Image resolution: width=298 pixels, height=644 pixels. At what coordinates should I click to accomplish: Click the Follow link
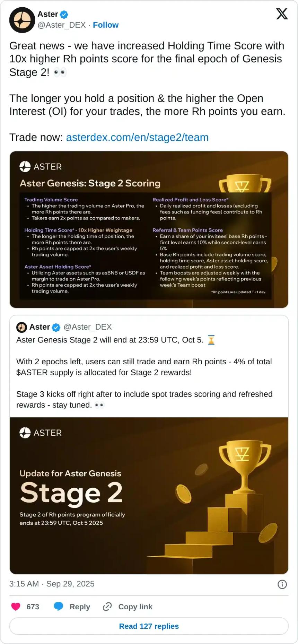(106, 25)
